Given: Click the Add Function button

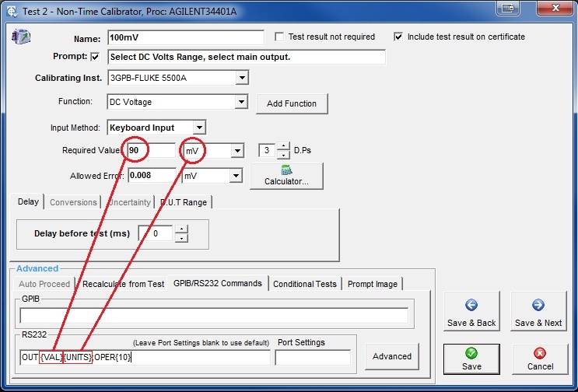Looking at the screenshot, I should click(292, 103).
